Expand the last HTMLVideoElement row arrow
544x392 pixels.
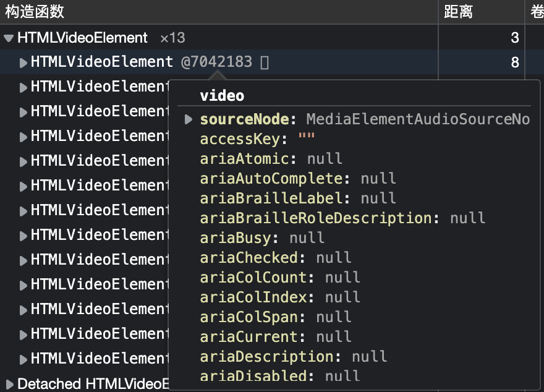(x=23, y=359)
